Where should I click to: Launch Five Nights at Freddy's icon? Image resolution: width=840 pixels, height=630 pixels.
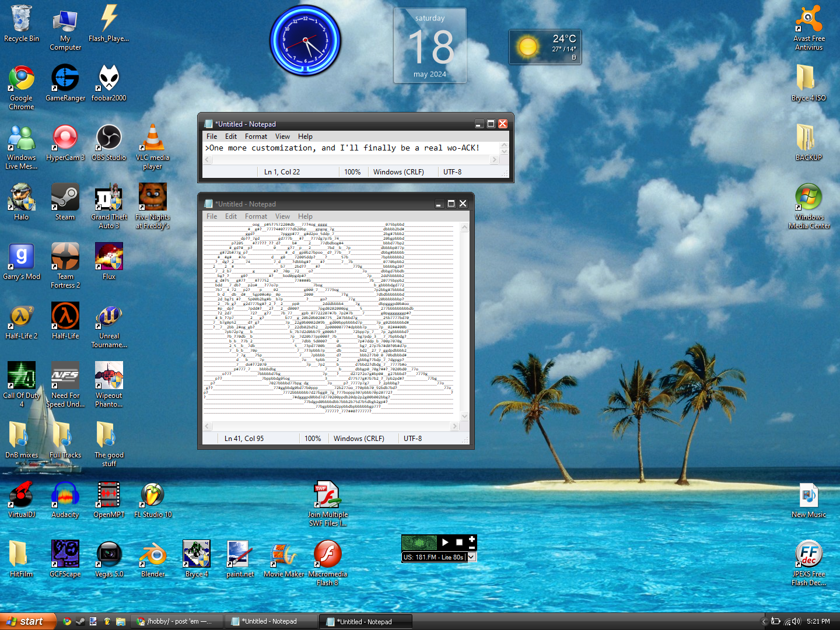click(152, 198)
